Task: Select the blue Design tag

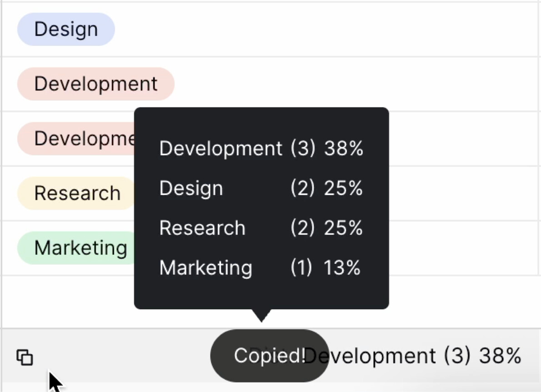Action: pos(66,29)
